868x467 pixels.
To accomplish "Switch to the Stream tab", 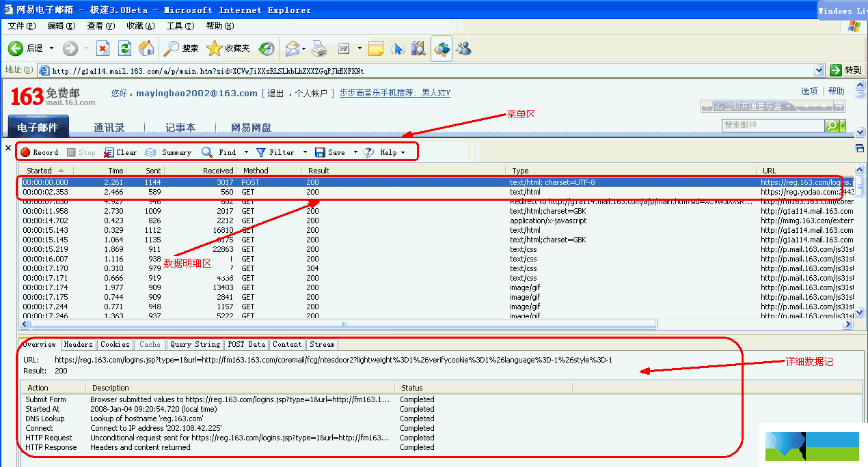I will 321,345.
